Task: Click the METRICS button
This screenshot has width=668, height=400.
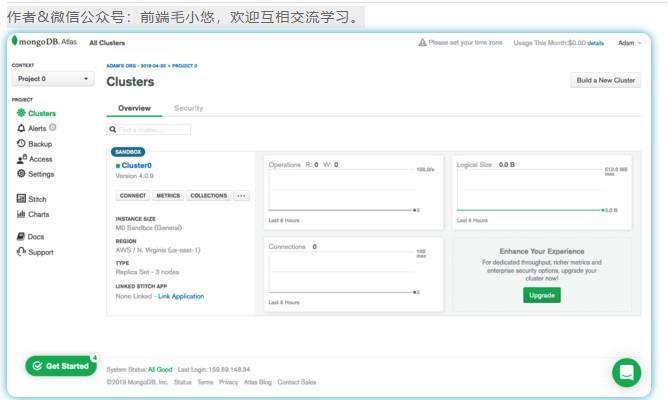Action: coord(168,196)
